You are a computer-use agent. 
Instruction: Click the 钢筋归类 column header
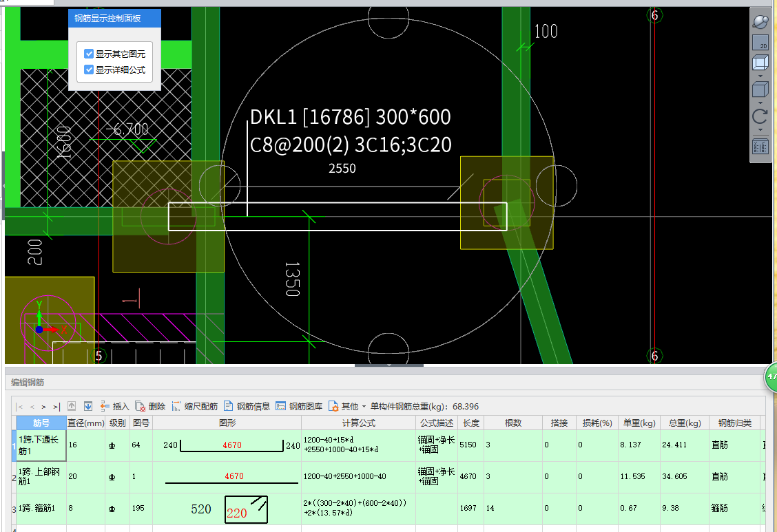(735, 423)
